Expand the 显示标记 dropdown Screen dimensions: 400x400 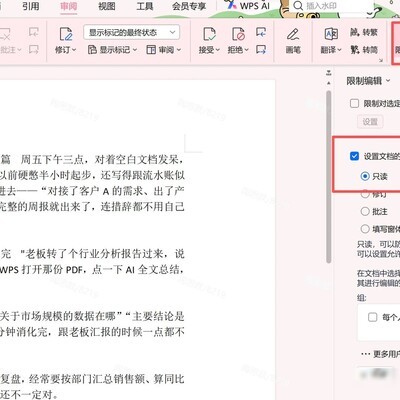(x=135, y=50)
